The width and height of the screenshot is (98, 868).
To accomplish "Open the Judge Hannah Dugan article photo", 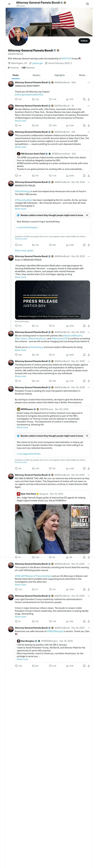I will 52,529.
